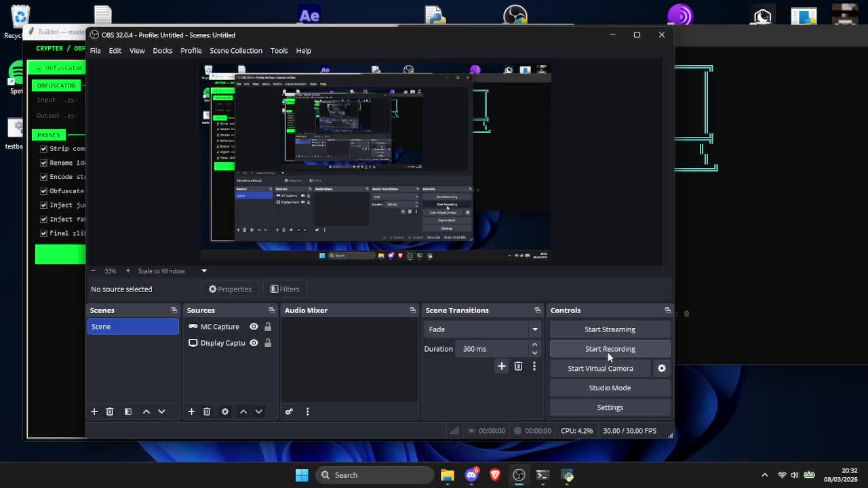This screenshot has width=868, height=488.
Task: Click Start Virtual Camera button
Action: [x=600, y=369]
